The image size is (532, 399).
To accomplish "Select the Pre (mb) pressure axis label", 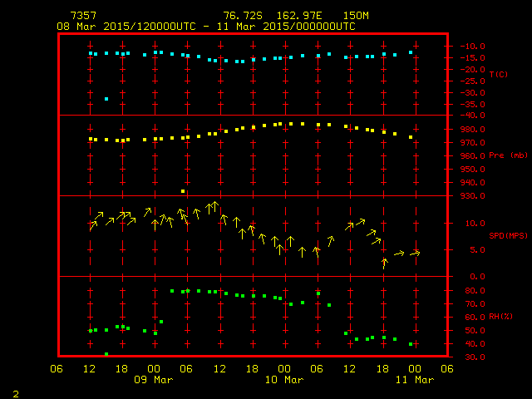I will coord(508,155).
